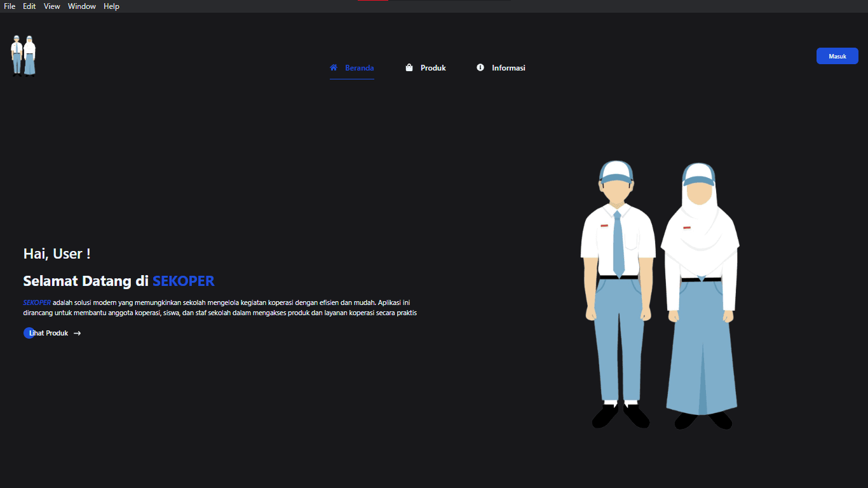868x488 pixels.
Task: Open the View menu
Action: tap(52, 6)
